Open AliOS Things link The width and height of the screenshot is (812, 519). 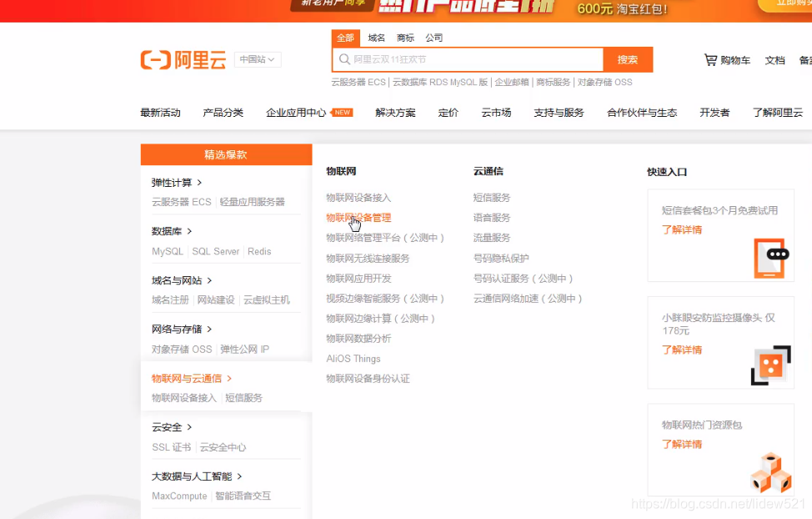(353, 359)
